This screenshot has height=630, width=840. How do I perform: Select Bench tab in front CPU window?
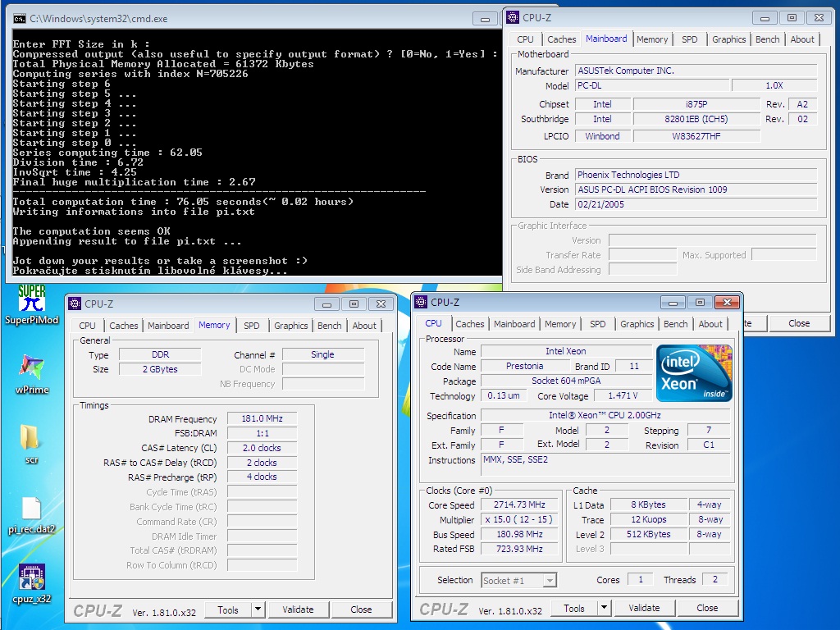pyautogui.click(x=675, y=324)
